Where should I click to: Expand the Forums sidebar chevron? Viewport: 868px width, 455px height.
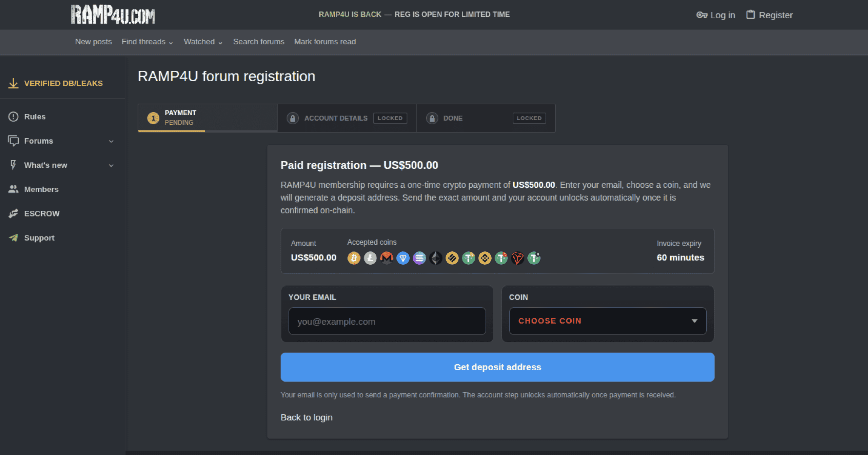[111, 141]
